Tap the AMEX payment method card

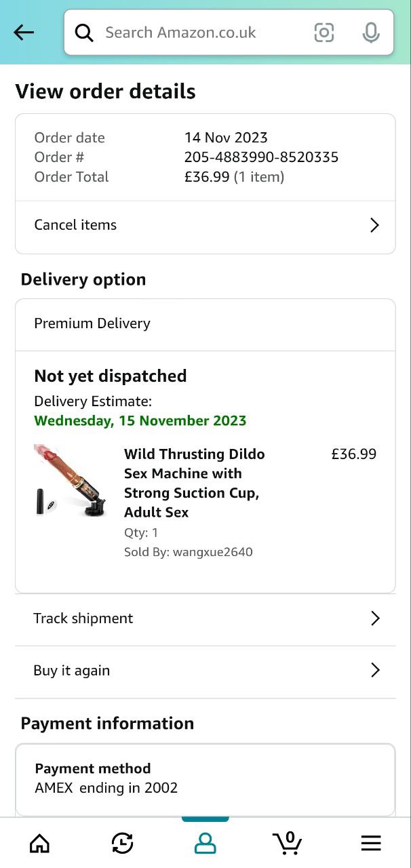tap(205, 780)
